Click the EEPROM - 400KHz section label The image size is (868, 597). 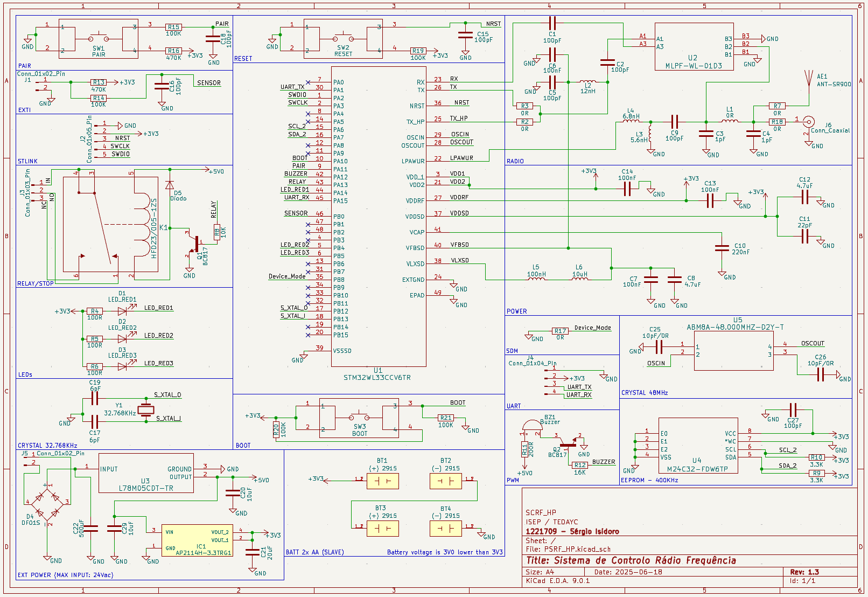click(x=650, y=480)
